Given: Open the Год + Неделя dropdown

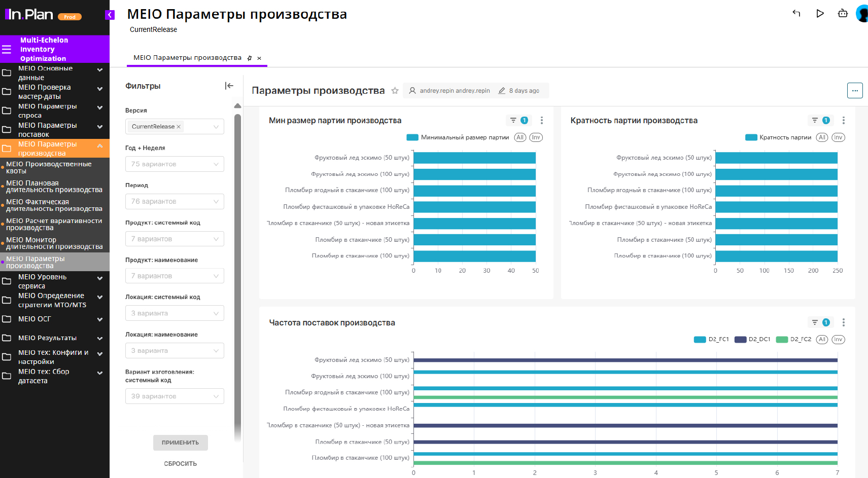Looking at the screenshot, I should pyautogui.click(x=175, y=164).
